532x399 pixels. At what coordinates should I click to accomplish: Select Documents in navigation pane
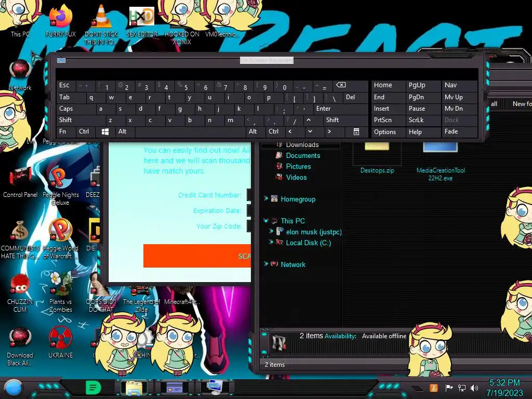tap(303, 155)
